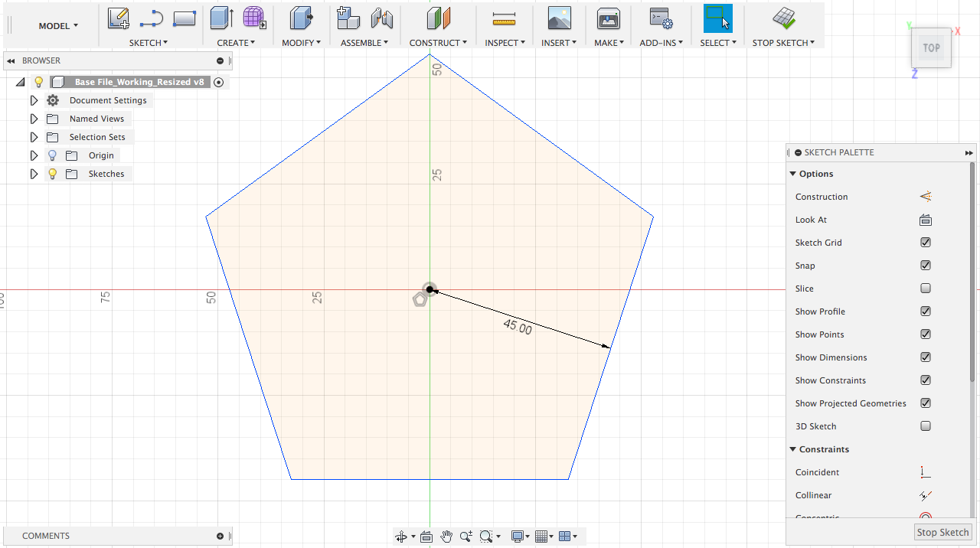Expand the Origin folder in browser
Image resolution: width=980 pixels, height=548 pixels.
(x=34, y=155)
